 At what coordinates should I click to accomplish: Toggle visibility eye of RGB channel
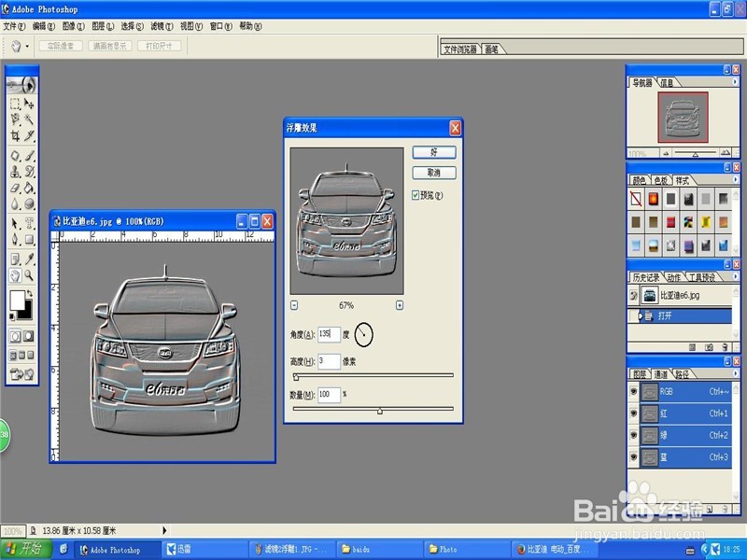(x=634, y=391)
